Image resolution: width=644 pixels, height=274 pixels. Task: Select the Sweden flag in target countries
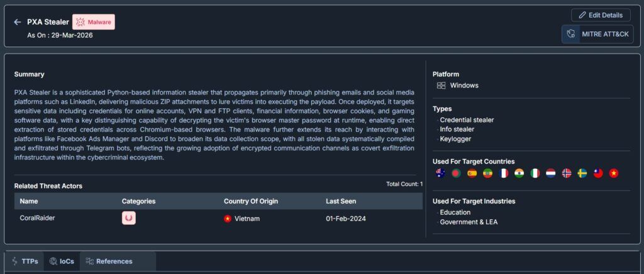click(582, 173)
